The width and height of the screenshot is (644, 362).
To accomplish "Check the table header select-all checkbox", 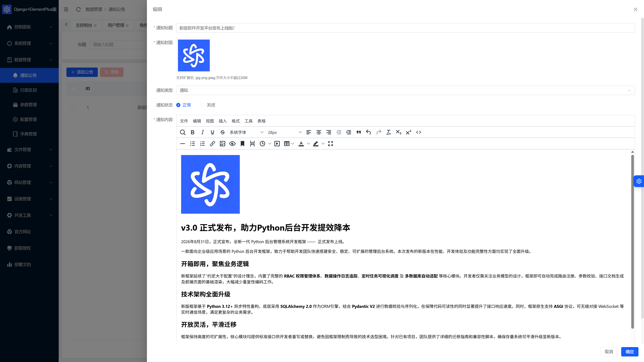I will click(x=73, y=88).
